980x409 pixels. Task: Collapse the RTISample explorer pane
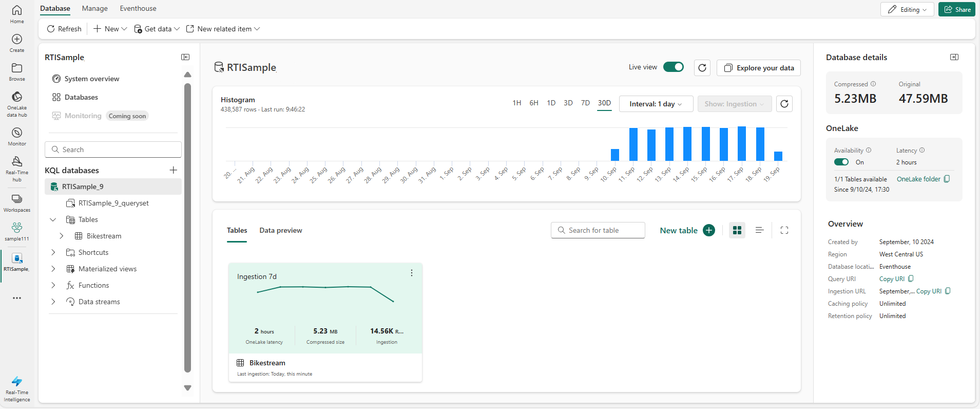point(185,57)
